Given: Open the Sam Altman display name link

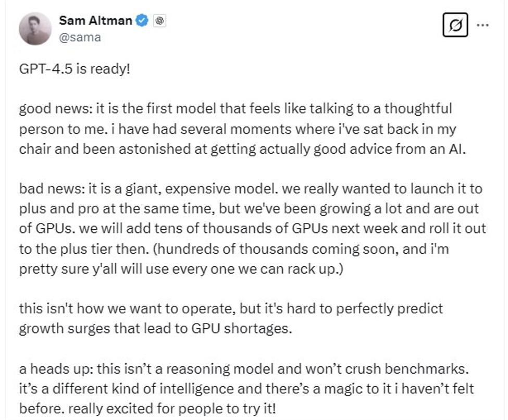Looking at the screenshot, I should (95, 21).
